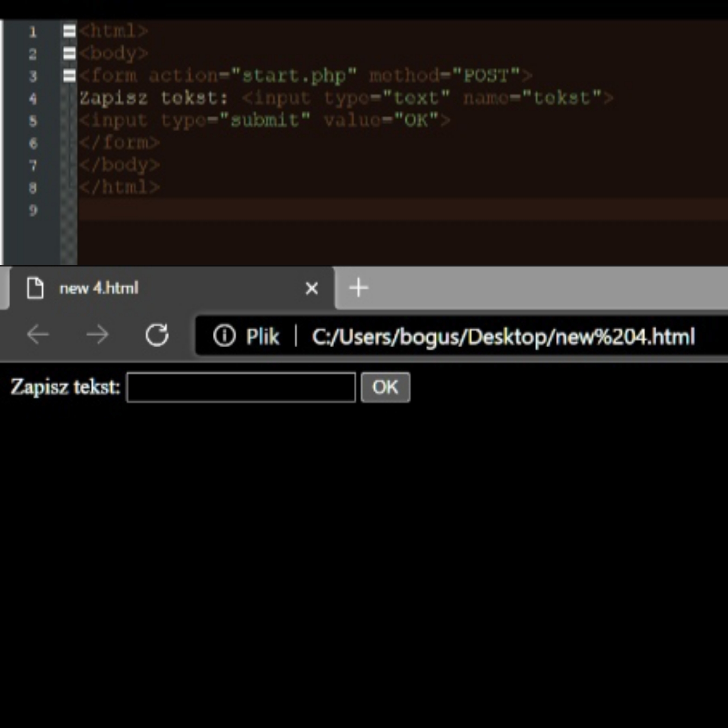The image size is (728, 728).
Task: Click the closing body tag line
Action: (x=120, y=165)
